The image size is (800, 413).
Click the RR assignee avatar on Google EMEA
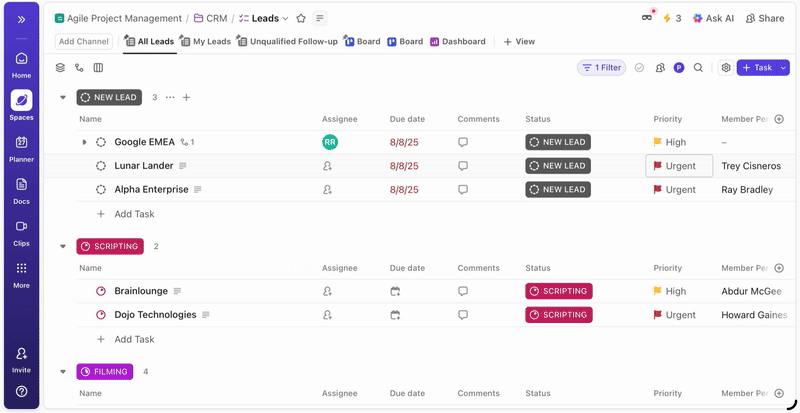(330, 142)
